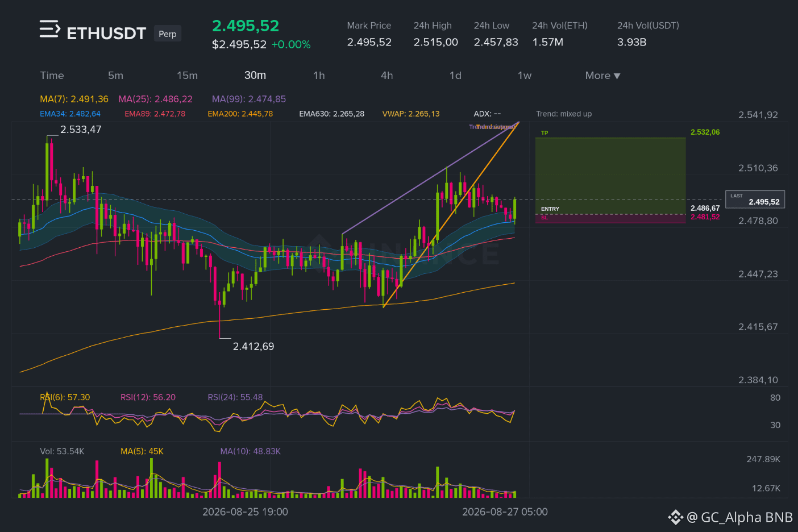Screen dimensions: 798x532
Task: Click the 24h Low value 2.457,83
Action: (x=496, y=42)
